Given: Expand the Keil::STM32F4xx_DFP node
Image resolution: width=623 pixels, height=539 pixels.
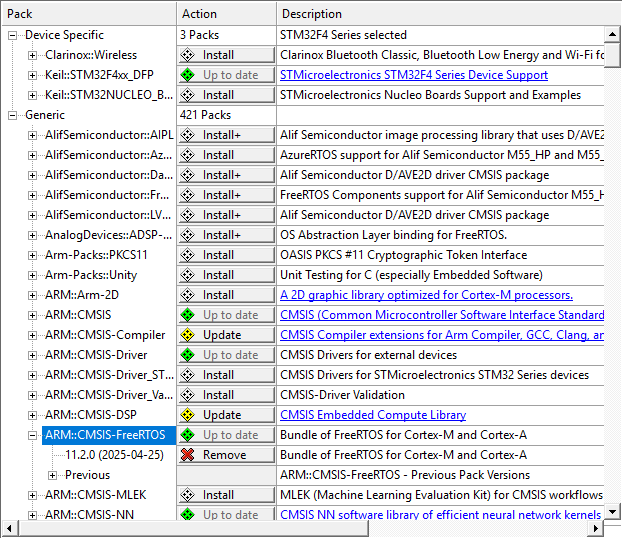Looking at the screenshot, I should [x=33, y=75].
